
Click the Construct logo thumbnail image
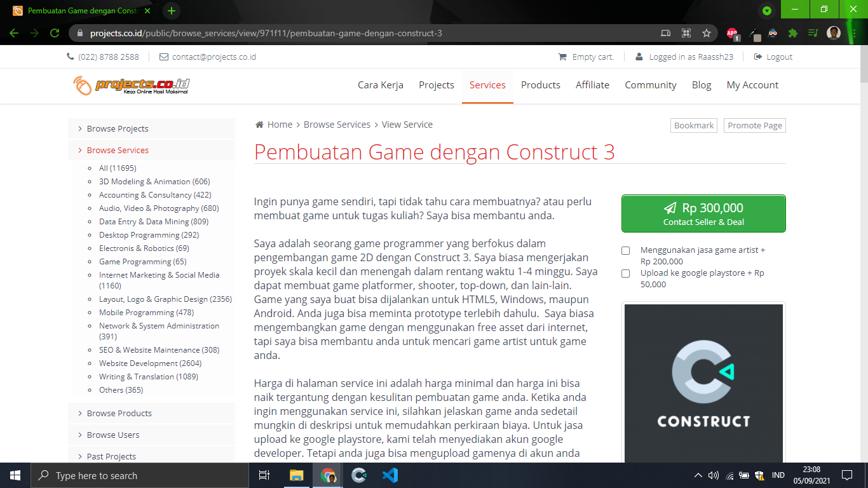[x=703, y=383]
